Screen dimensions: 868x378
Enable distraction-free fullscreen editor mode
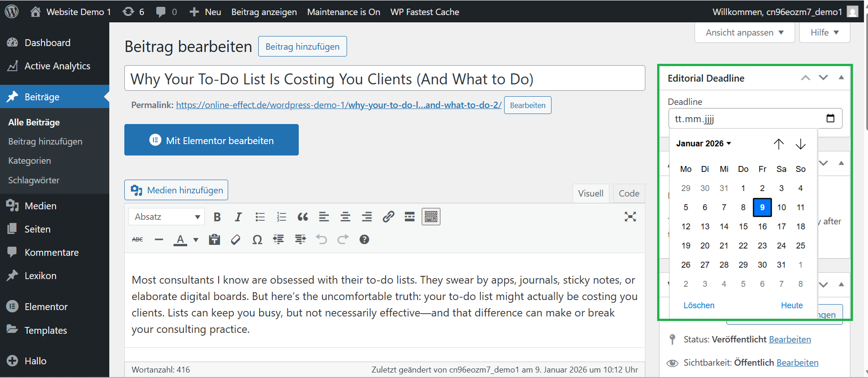[630, 217]
